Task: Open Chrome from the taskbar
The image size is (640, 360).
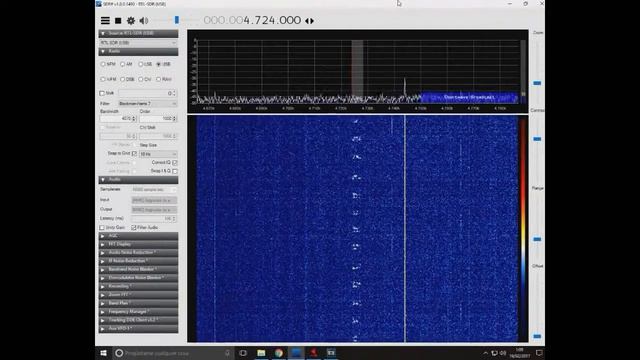Action: click(279, 353)
